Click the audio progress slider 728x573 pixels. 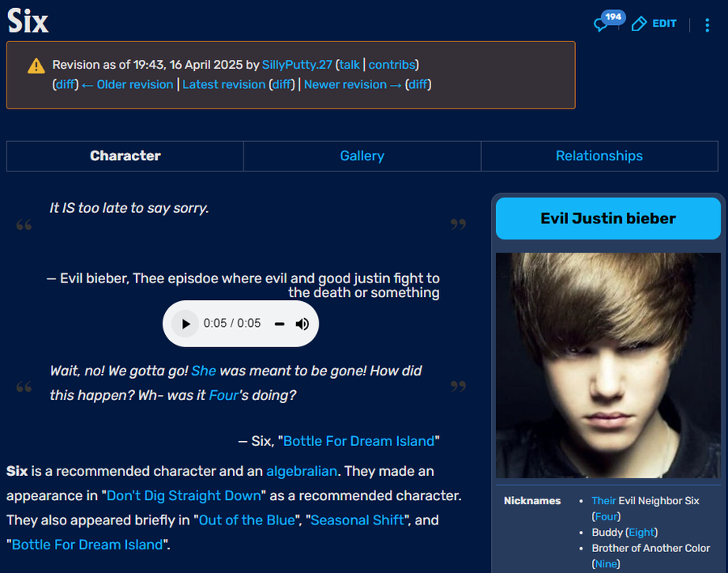279,324
